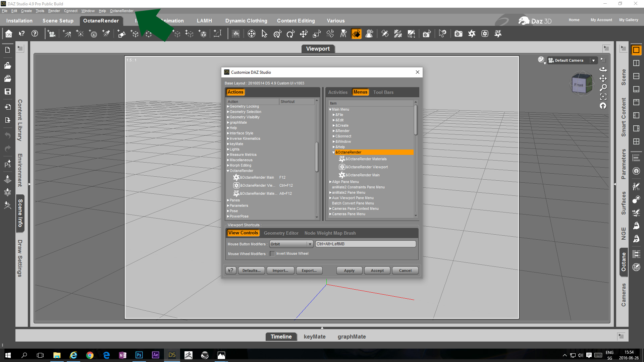Click the Help question mark toolbar icon
The width and height of the screenshot is (644, 362).
(35, 34)
